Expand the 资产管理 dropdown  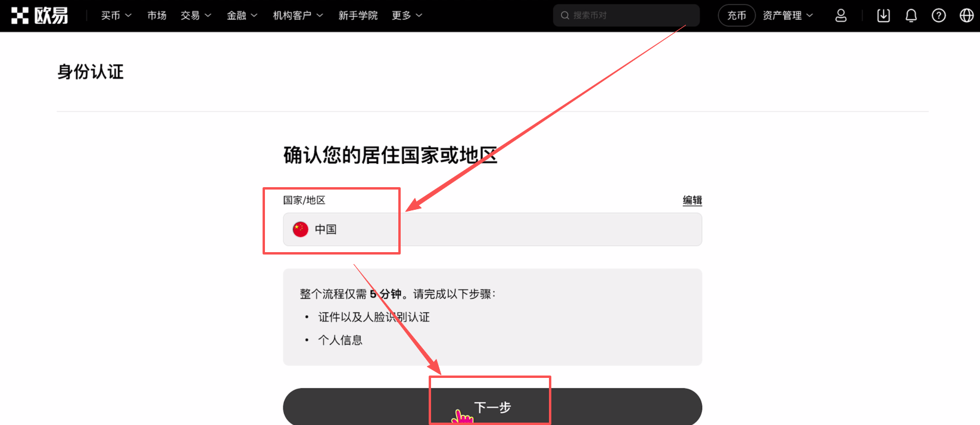788,15
